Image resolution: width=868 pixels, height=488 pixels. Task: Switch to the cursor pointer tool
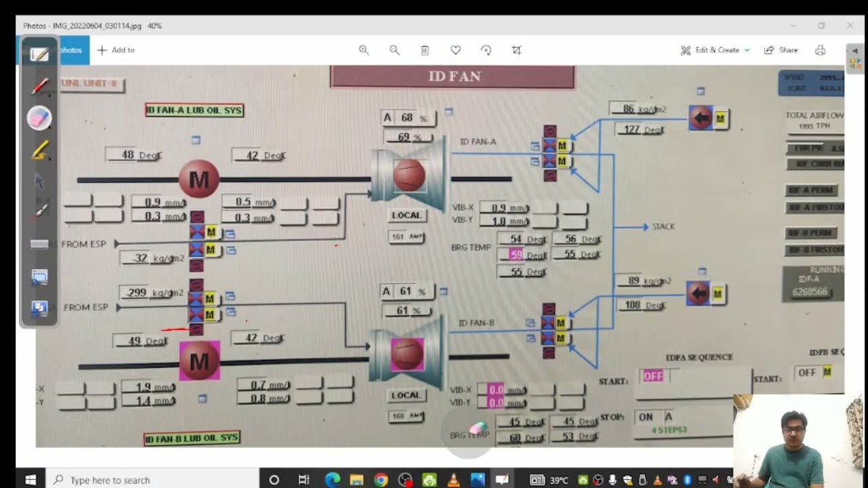(x=39, y=181)
